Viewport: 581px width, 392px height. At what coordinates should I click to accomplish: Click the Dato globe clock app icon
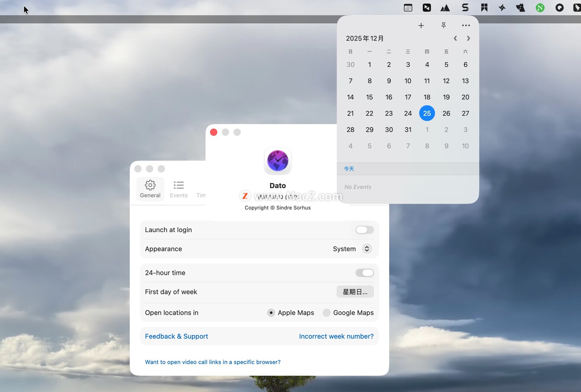tap(277, 161)
